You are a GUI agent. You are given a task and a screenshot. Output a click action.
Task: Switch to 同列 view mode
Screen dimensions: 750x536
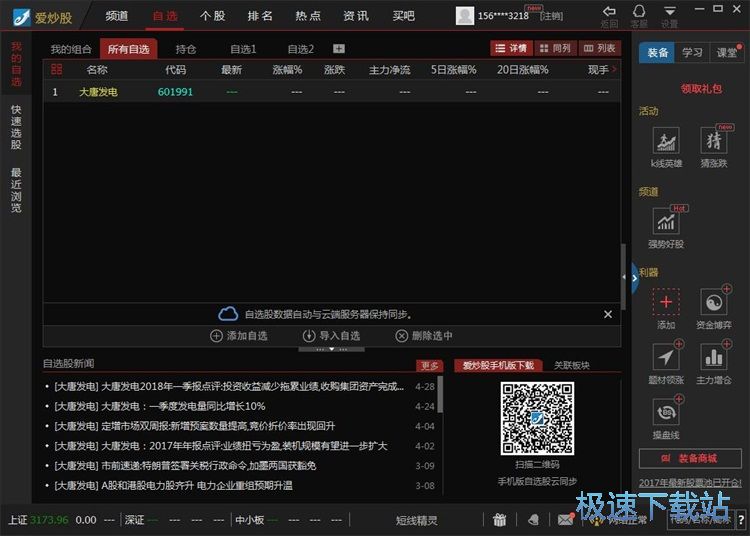pyautogui.click(x=555, y=48)
